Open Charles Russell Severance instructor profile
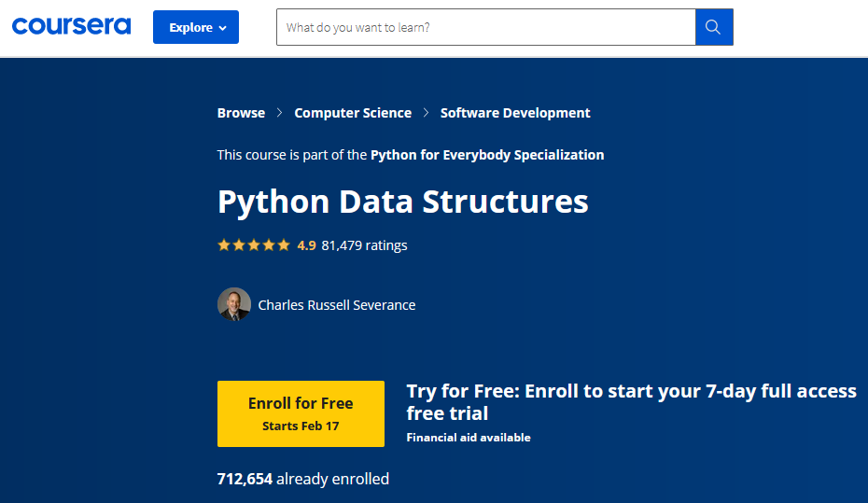The width and height of the screenshot is (868, 503). click(337, 305)
